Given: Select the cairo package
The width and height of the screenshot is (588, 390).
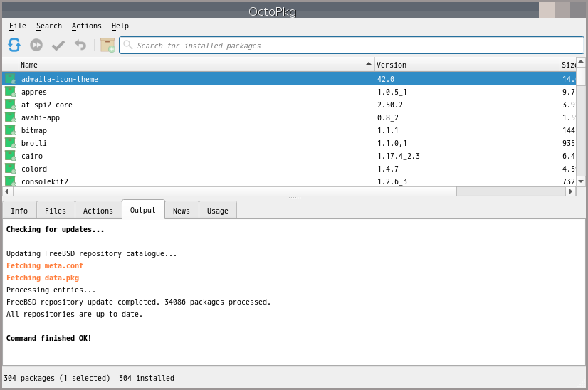Looking at the screenshot, I should click(289, 156).
